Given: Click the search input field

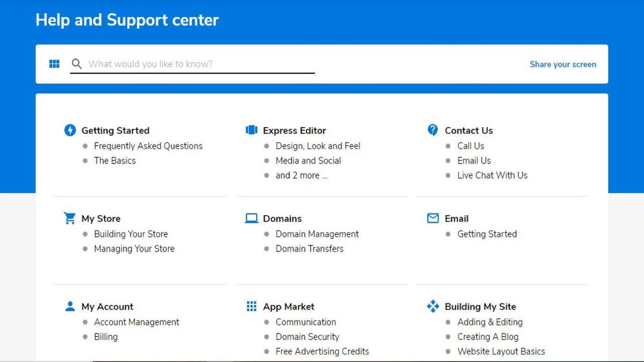Looking at the screenshot, I should tap(193, 63).
